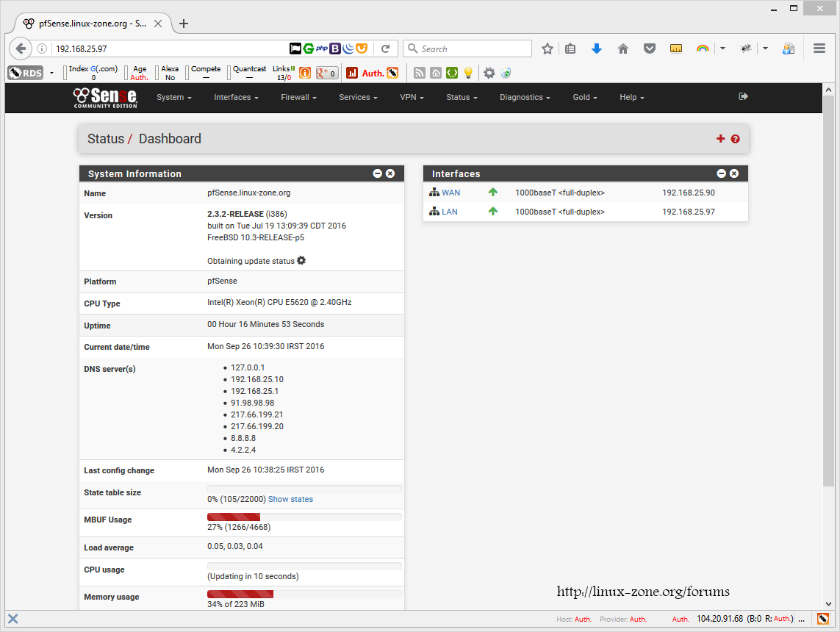Close the System Information widget
This screenshot has height=632, width=840.
(x=390, y=173)
